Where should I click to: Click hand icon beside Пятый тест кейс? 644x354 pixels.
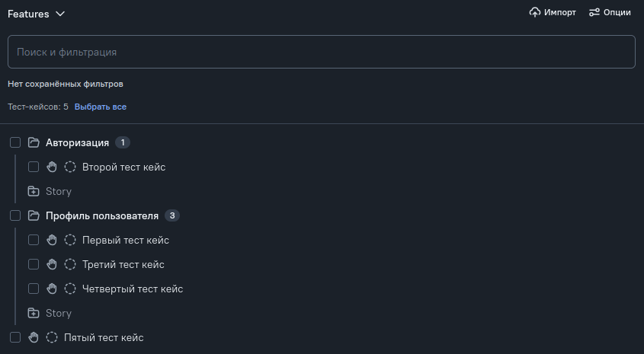(x=34, y=337)
